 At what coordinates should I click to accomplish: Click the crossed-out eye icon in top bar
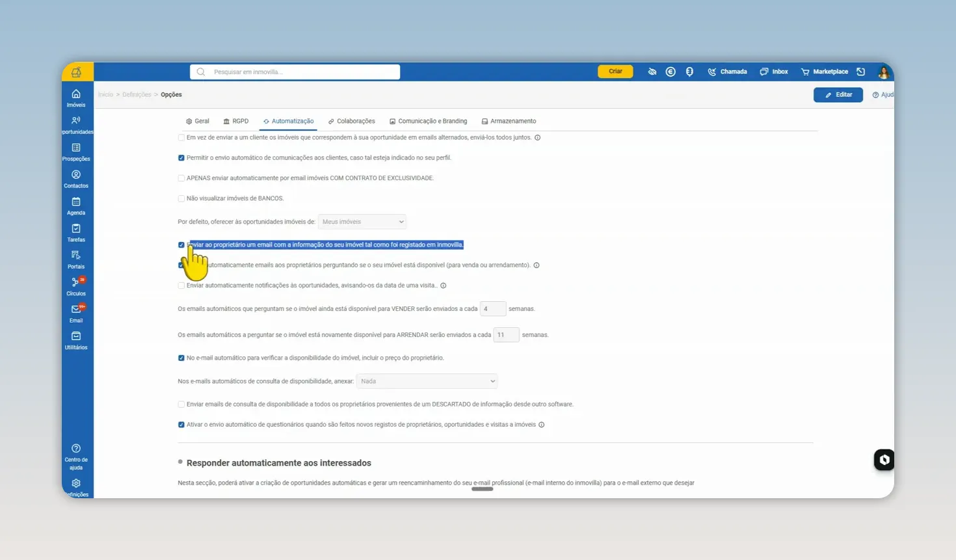pyautogui.click(x=652, y=72)
